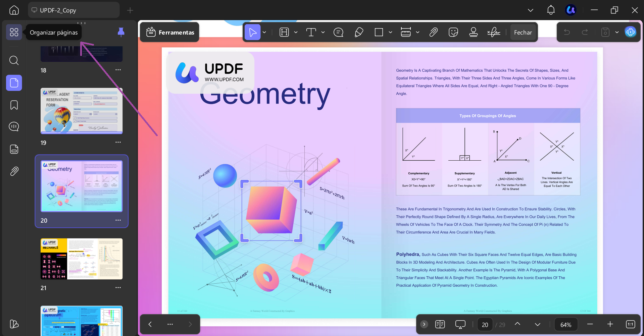
Task: Edit the current page number field
Action: [485, 325]
